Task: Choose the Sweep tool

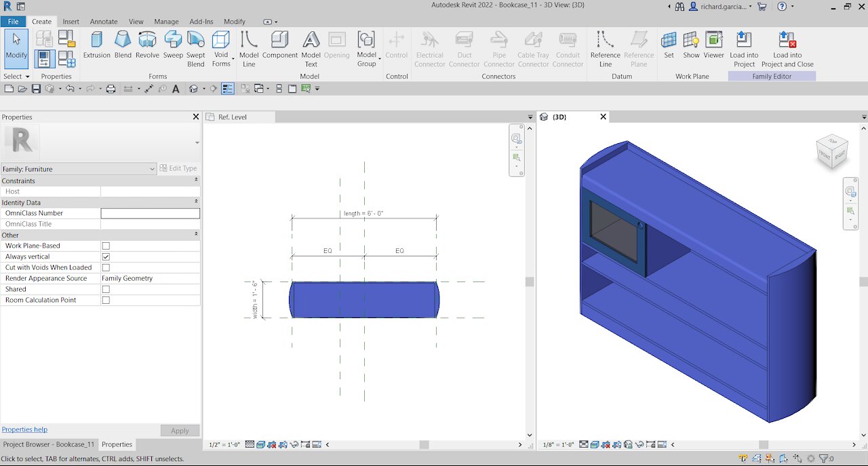Action: click(173, 45)
